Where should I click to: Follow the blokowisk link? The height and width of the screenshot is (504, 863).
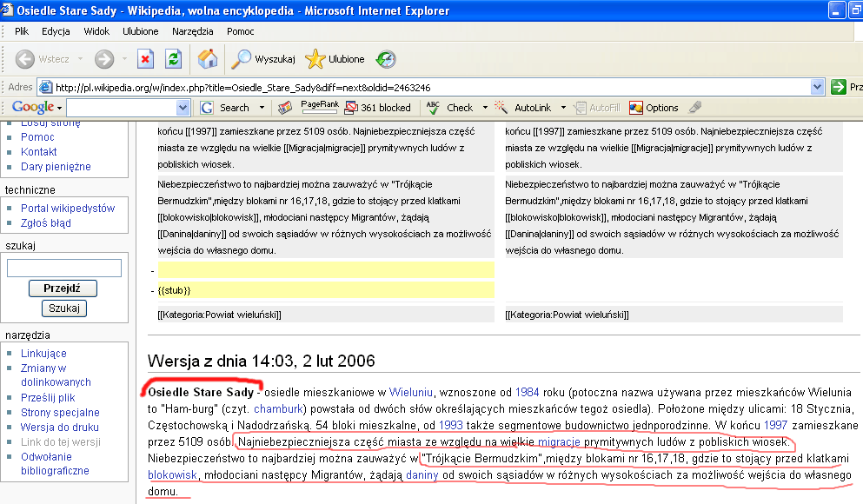pos(172,474)
